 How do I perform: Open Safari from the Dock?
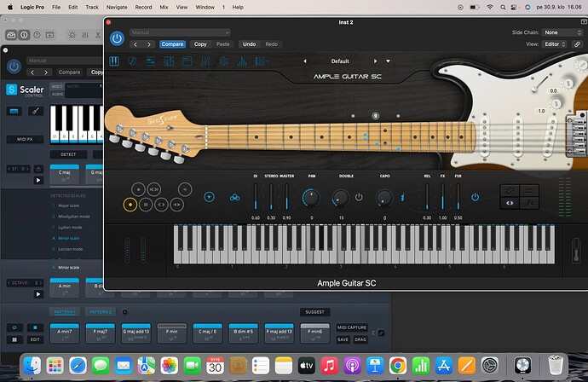[78, 366]
